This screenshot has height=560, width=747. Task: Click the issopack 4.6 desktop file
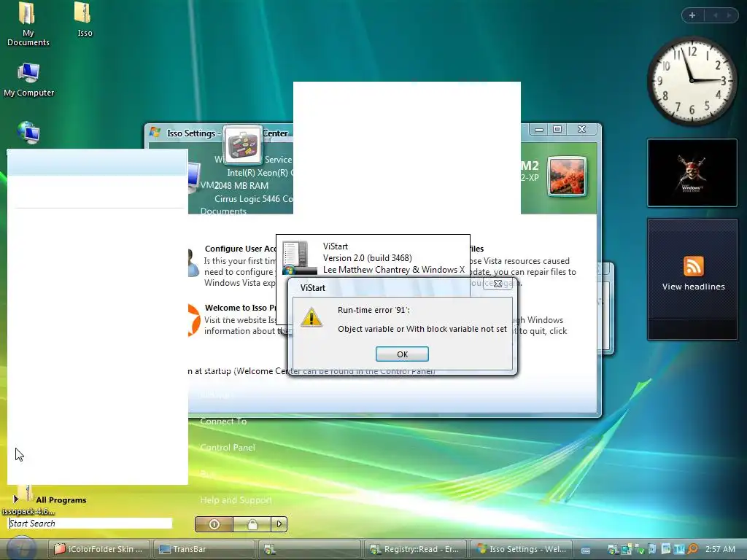click(28, 500)
